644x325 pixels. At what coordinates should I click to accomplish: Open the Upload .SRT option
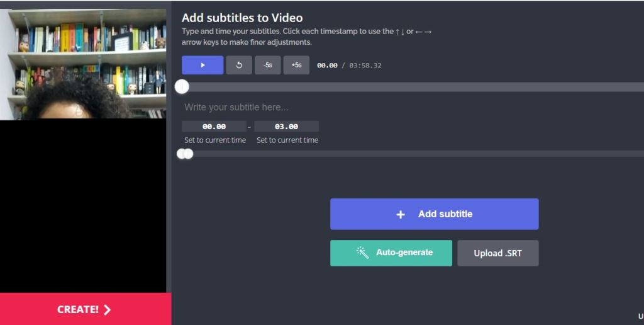click(x=497, y=253)
